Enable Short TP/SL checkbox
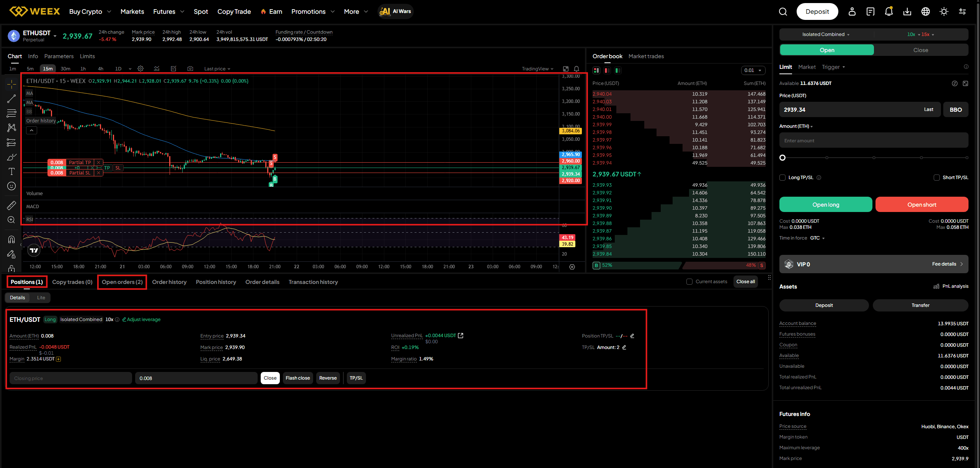This screenshot has width=980, height=468. click(936, 178)
